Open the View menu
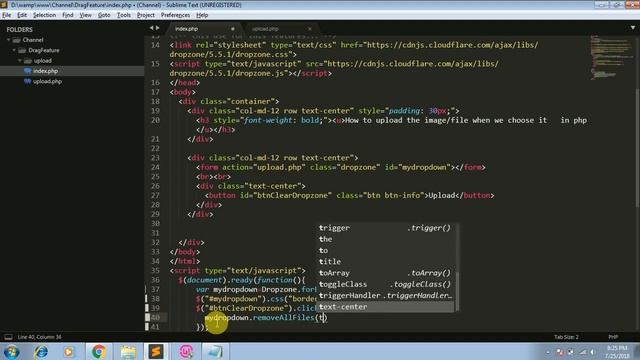This screenshot has width=640, height=360. (x=85, y=15)
